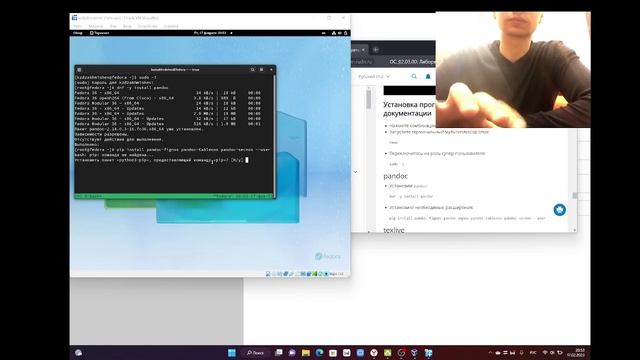This screenshot has height=360, width=640.
Task: Open Yandex Browser from the taskbar
Action: tap(374, 353)
